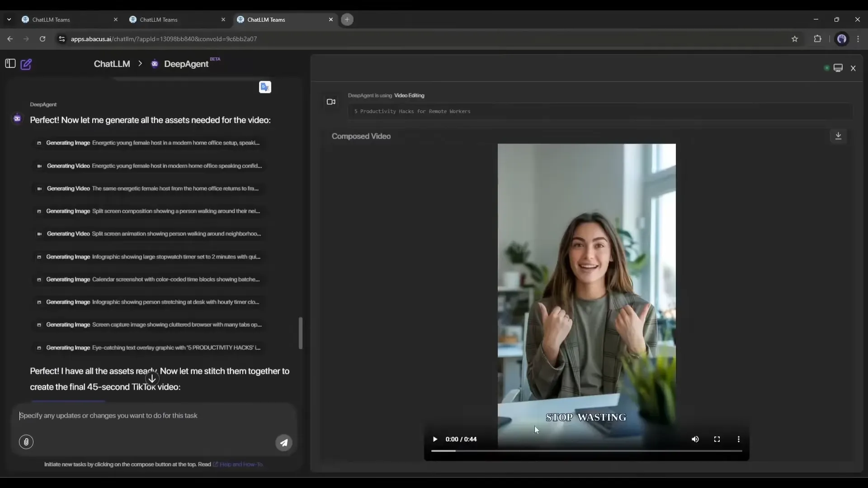Open 'Split screen composition' image step
Screen dimensions: 868x488
click(x=149, y=211)
